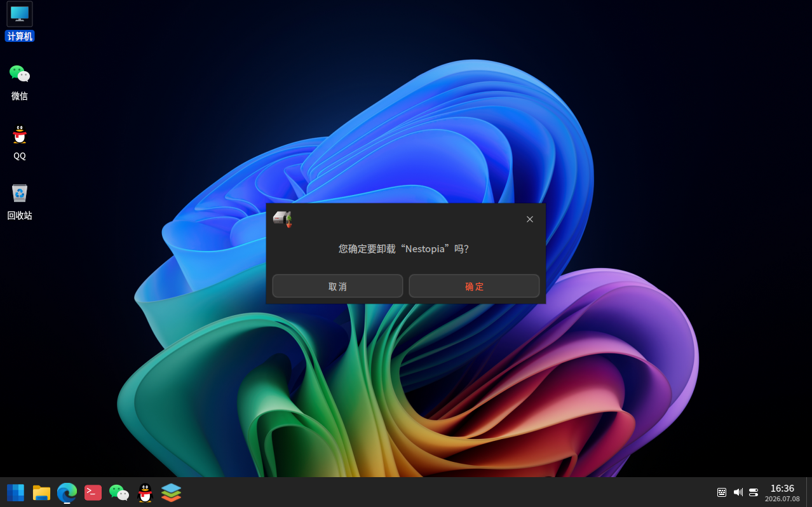Close the Nestopia uninstall dialog
Viewport: 812px width, 507px height.
530,219
